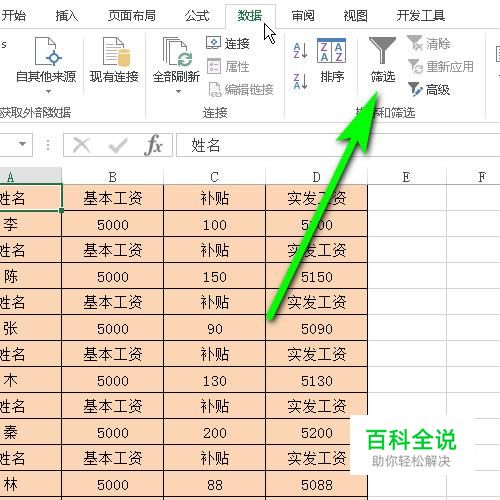Click cell 5200 in column D
Image resolution: width=500 pixels, height=500 pixels.
[317, 432]
